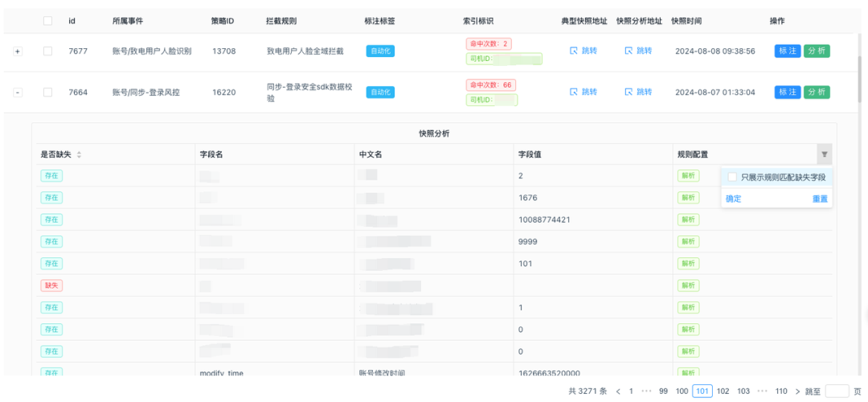Click 解析 tag in row with value 1676

click(x=689, y=198)
